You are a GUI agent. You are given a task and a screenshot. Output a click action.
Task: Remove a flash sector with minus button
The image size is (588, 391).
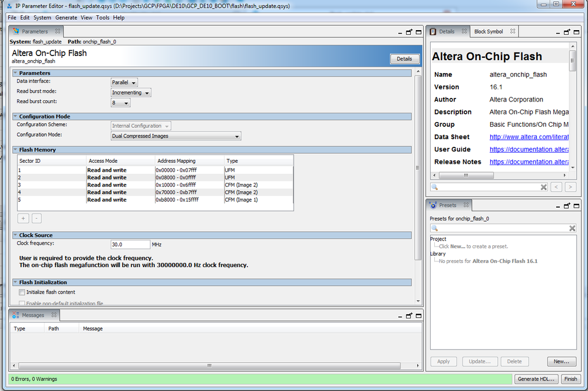[x=37, y=218]
